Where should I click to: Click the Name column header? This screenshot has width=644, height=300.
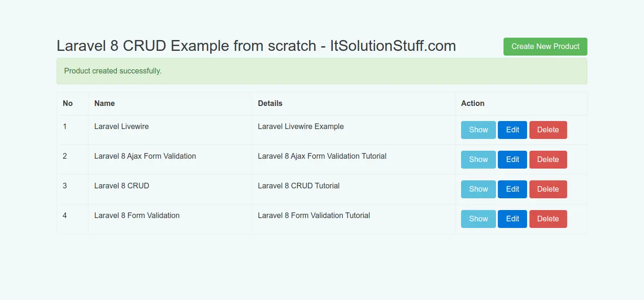tap(105, 103)
